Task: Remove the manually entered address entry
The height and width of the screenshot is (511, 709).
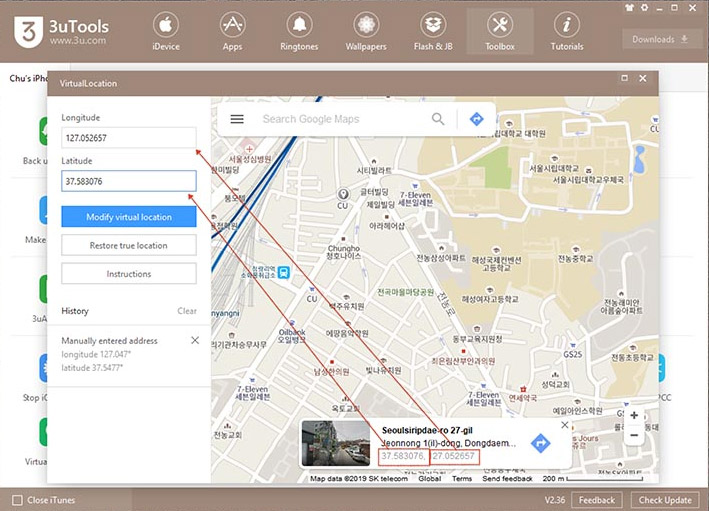Action: 195,340
